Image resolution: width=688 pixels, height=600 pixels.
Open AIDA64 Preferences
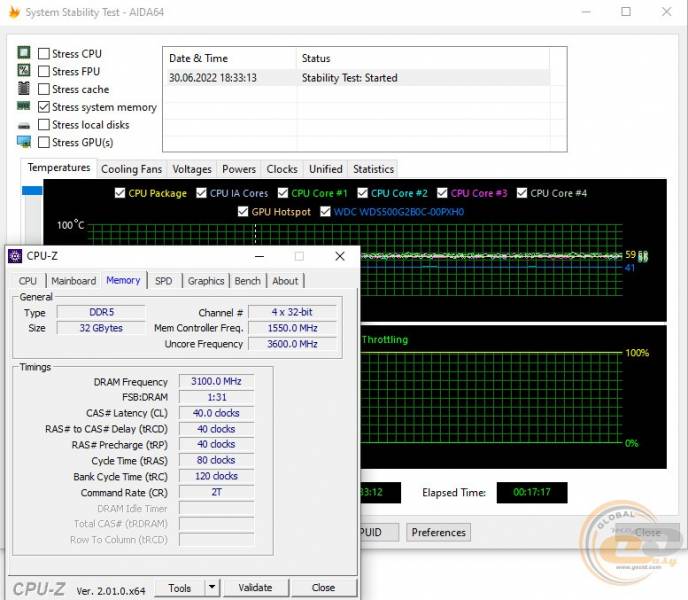[x=438, y=532]
